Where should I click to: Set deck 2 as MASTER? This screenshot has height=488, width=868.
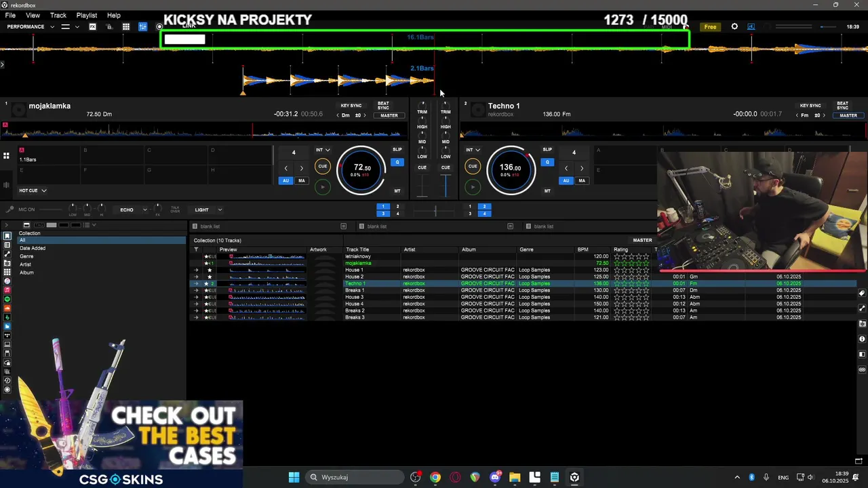click(x=848, y=115)
